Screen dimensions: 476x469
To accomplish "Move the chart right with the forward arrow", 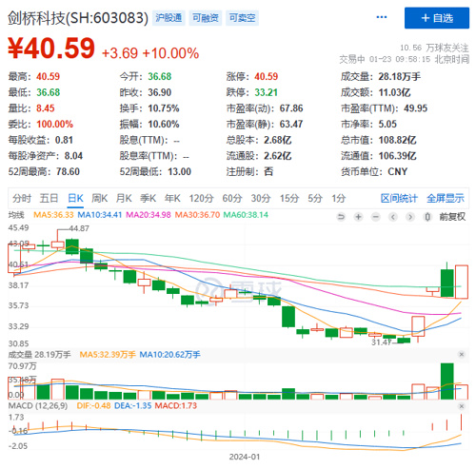I will 410,217.
